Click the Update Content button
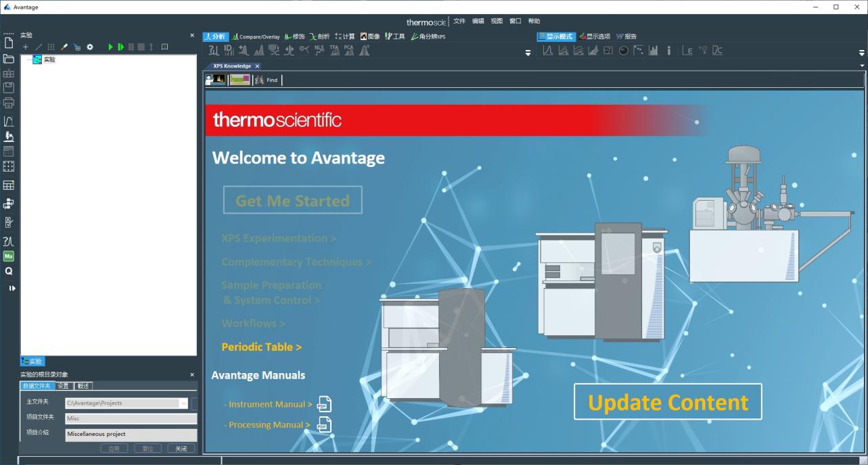The image size is (868, 465). (x=668, y=402)
